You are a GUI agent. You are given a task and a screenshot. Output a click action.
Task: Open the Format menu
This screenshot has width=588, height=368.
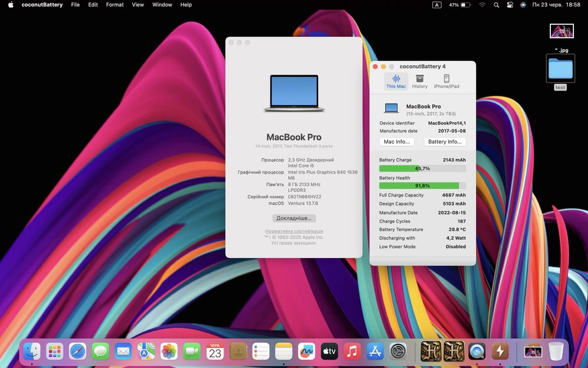(115, 5)
